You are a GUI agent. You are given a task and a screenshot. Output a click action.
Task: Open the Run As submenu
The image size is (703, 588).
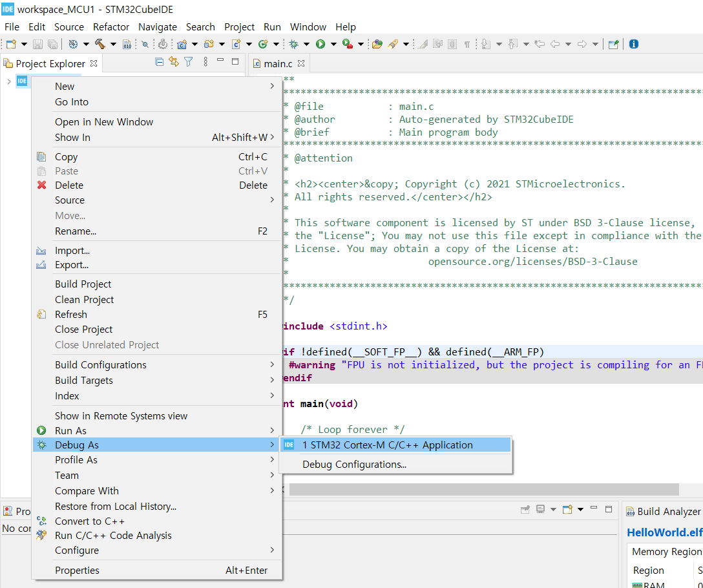point(157,430)
